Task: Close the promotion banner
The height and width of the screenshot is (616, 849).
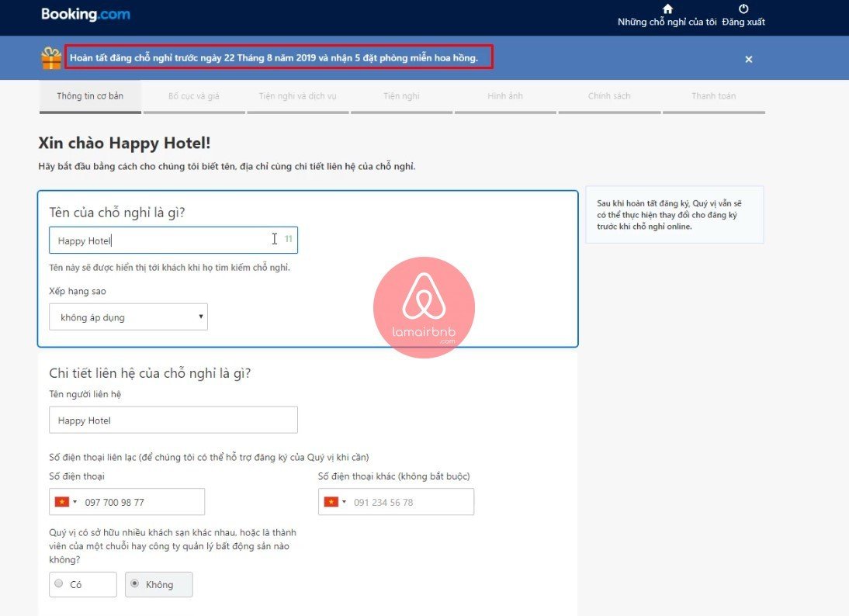Action: click(748, 59)
